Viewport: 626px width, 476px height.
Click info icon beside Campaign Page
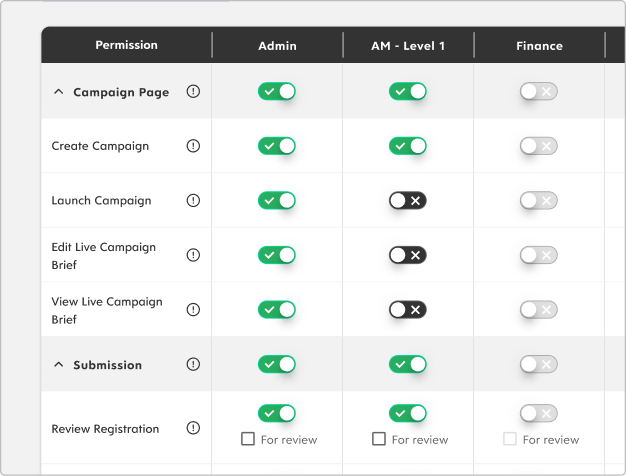[193, 92]
